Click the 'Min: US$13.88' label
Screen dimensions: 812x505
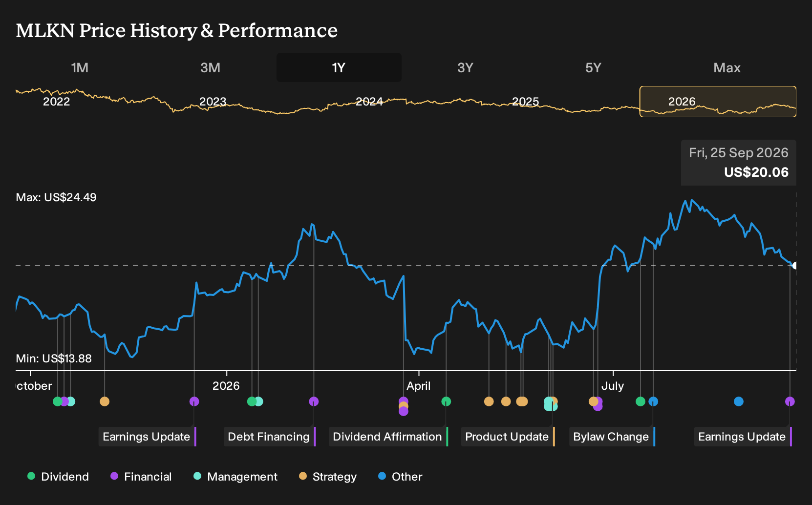pos(54,358)
